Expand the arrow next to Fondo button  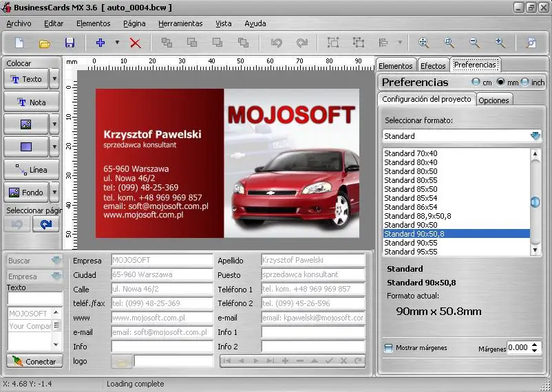[x=54, y=192]
